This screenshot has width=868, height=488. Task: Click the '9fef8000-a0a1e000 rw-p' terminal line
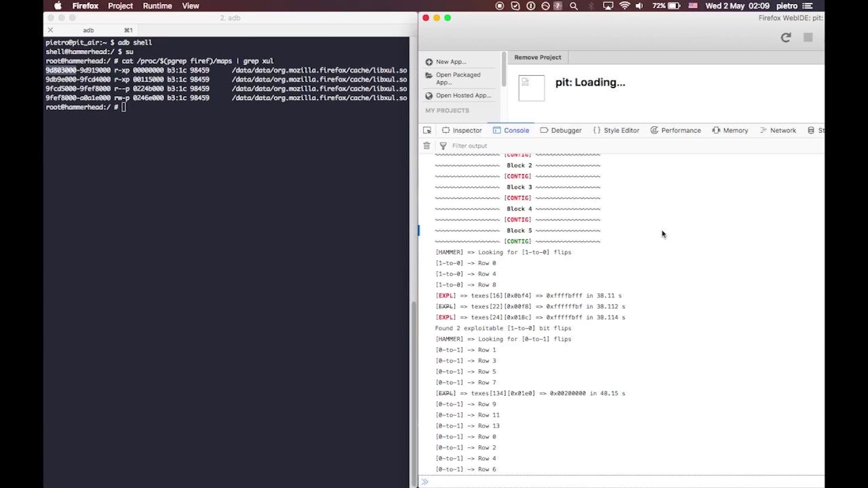[226, 98]
